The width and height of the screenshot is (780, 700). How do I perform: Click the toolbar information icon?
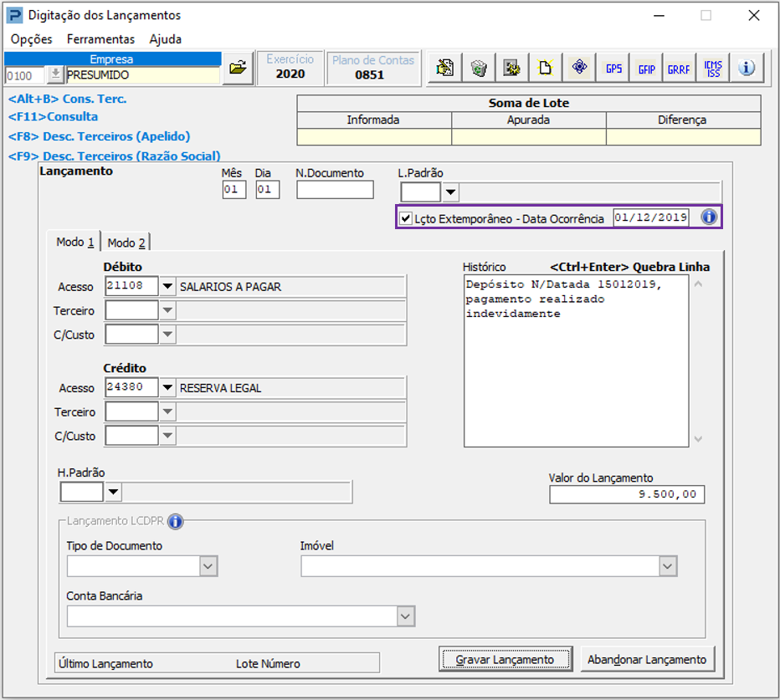(747, 68)
